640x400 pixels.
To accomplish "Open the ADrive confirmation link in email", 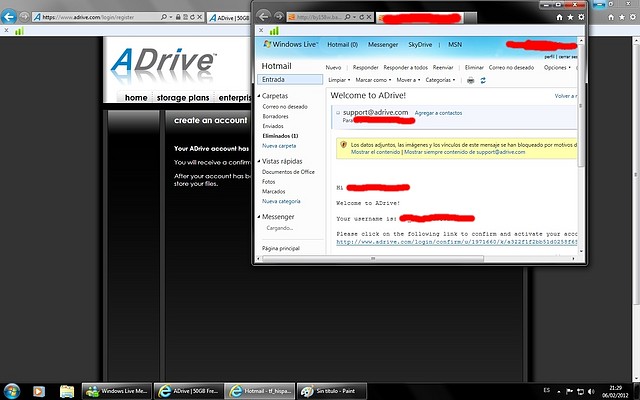I will (x=456, y=242).
